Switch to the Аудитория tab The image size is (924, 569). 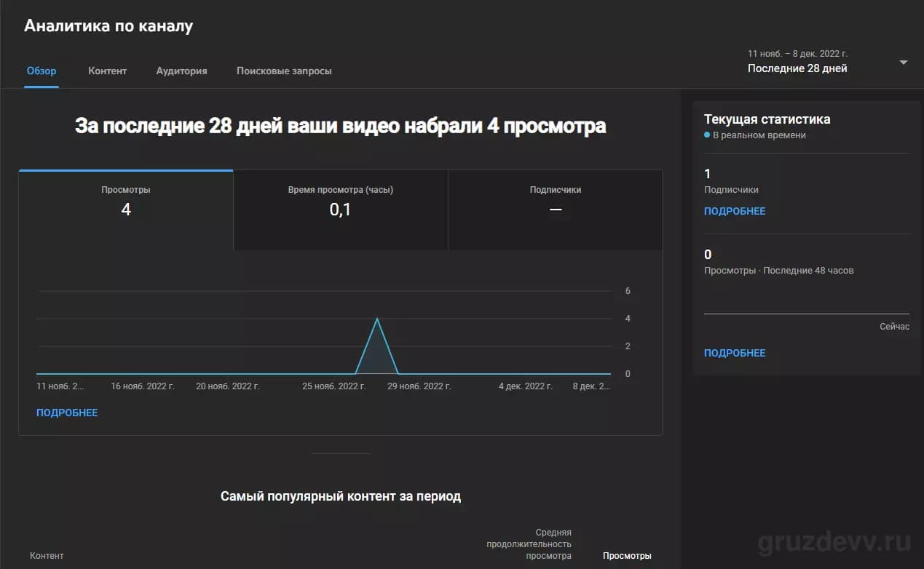click(181, 71)
